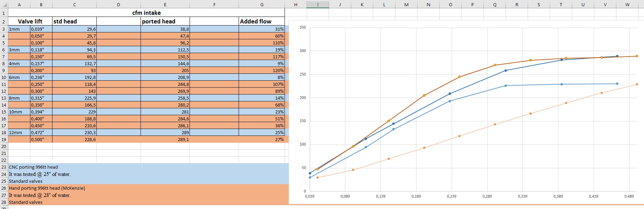The width and height of the screenshot is (644, 209).
Task: Select the "Valve lift" header cell
Action: (x=30, y=21)
